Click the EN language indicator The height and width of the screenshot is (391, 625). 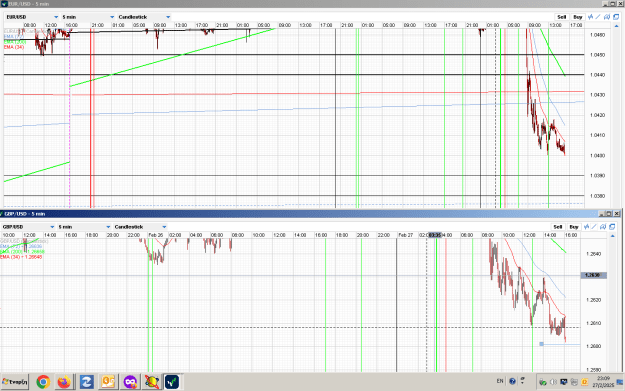pyautogui.click(x=500, y=381)
